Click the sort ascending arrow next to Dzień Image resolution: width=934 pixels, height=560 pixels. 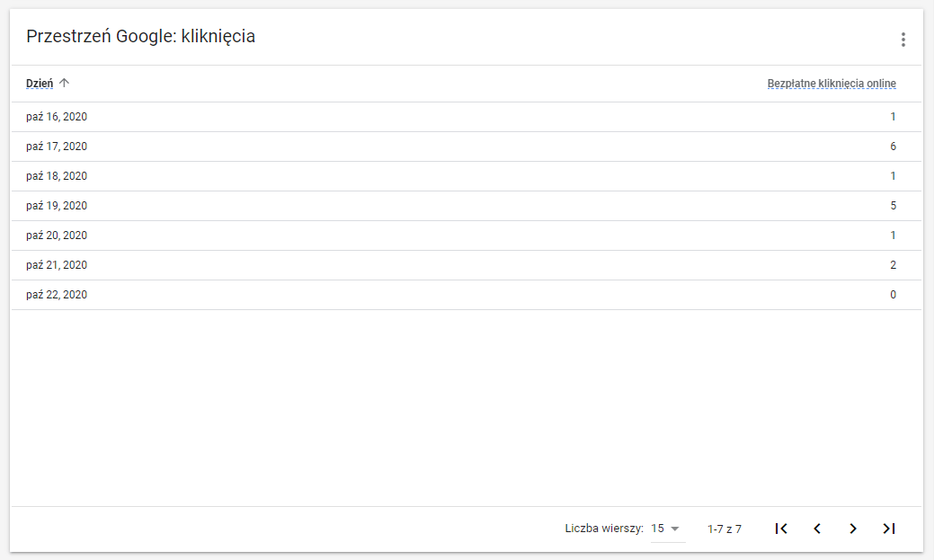(64, 84)
